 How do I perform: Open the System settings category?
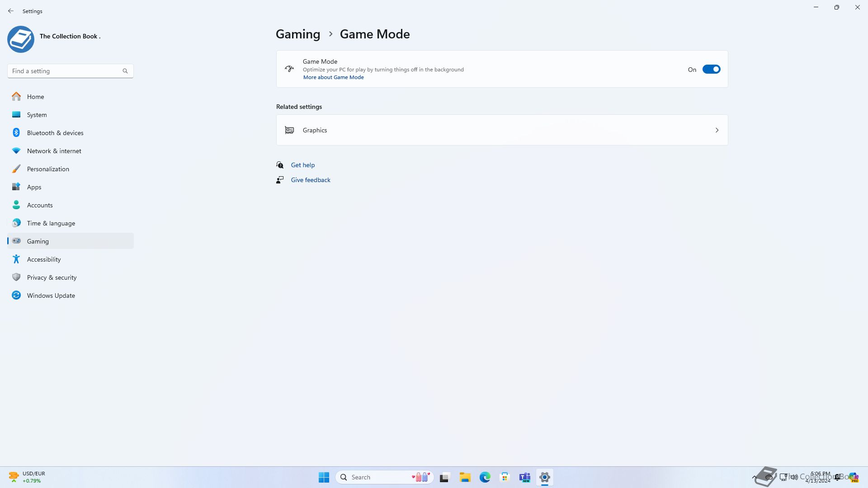pos(71,115)
